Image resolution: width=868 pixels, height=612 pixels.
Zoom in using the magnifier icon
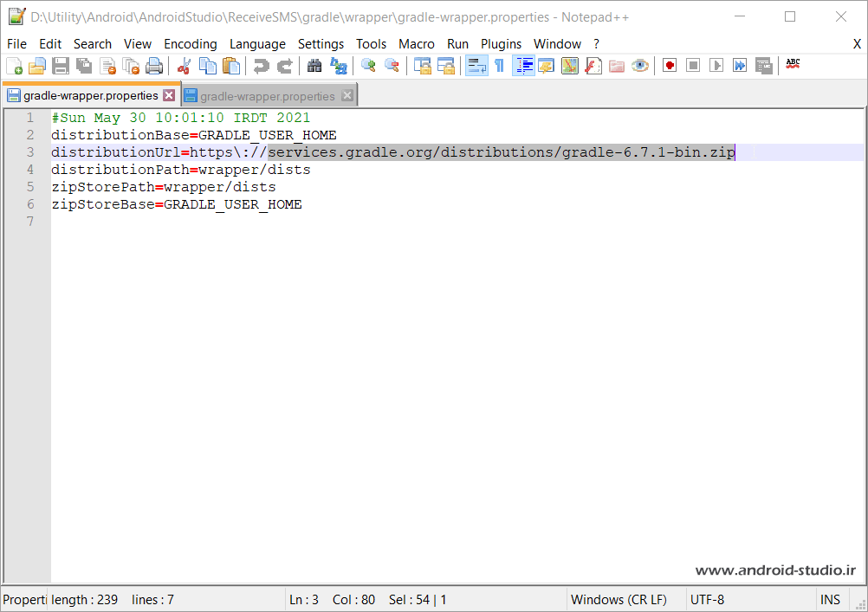coord(367,65)
